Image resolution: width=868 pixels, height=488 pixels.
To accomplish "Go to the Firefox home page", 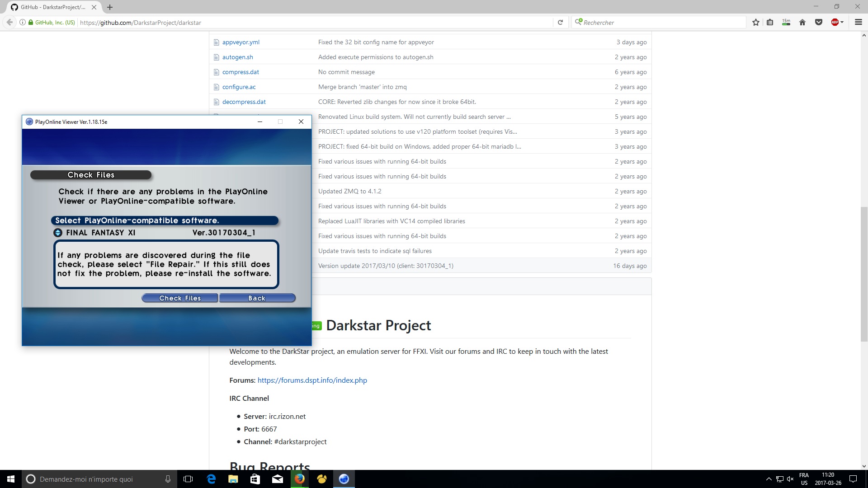I will click(802, 22).
